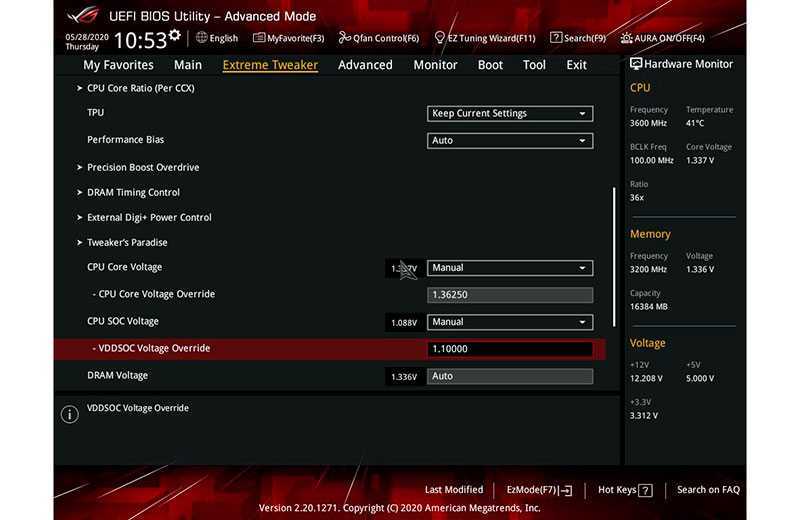Image resolution: width=800 pixels, height=520 pixels.
Task: Switch to the Monitor tab
Action: tap(435, 65)
